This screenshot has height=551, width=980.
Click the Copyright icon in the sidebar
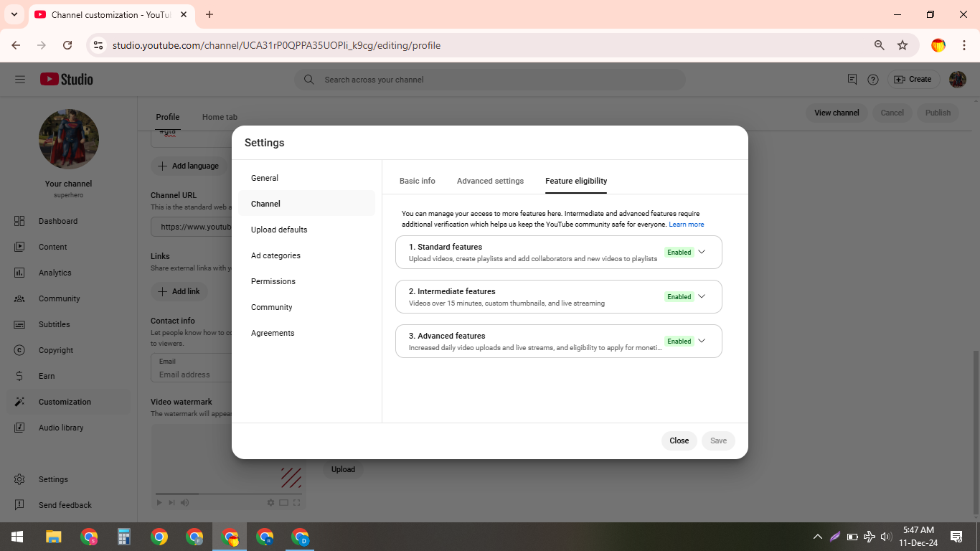point(19,350)
